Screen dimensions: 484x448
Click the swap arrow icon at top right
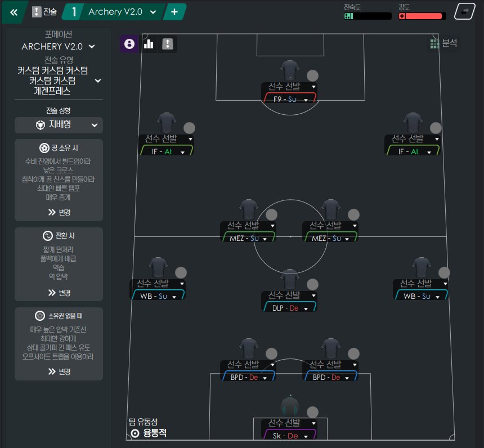(x=465, y=11)
